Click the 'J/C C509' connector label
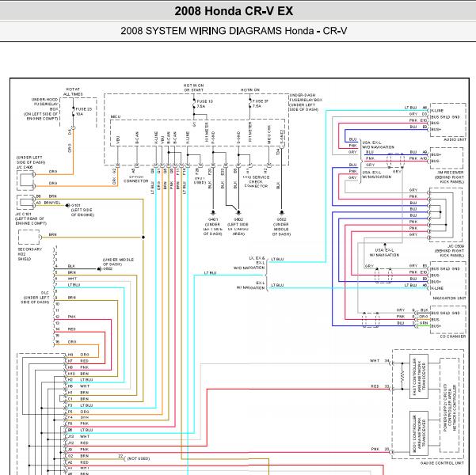 tap(455, 246)
